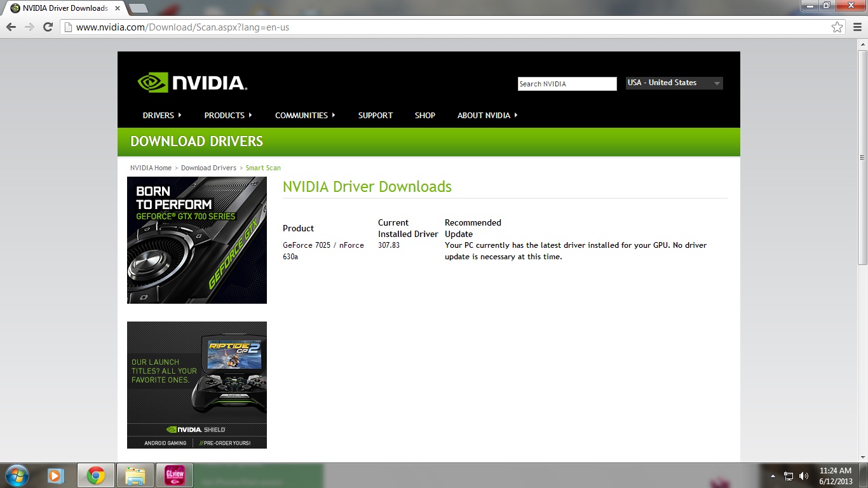
Task: Click inside the Search NVIDIA field
Action: click(x=566, y=84)
